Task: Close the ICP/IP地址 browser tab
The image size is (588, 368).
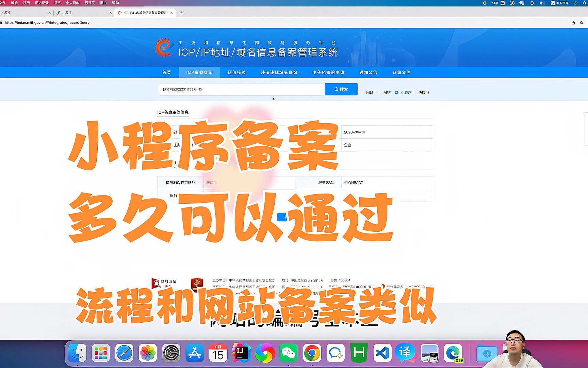Action: click(x=171, y=13)
